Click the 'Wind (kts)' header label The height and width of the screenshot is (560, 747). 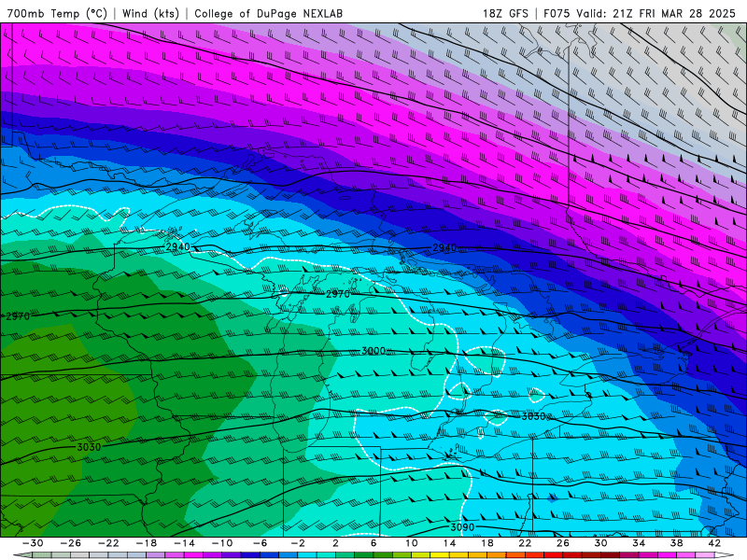(x=150, y=13)
